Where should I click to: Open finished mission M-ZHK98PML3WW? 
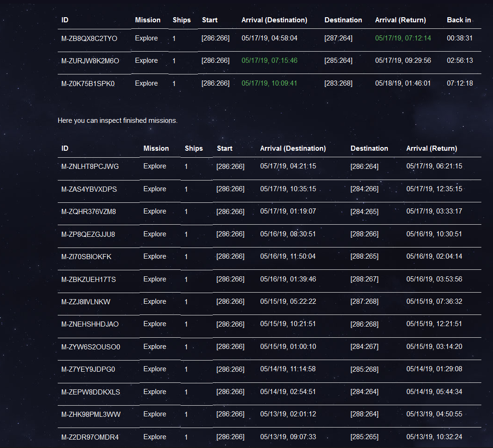point(91,415)
